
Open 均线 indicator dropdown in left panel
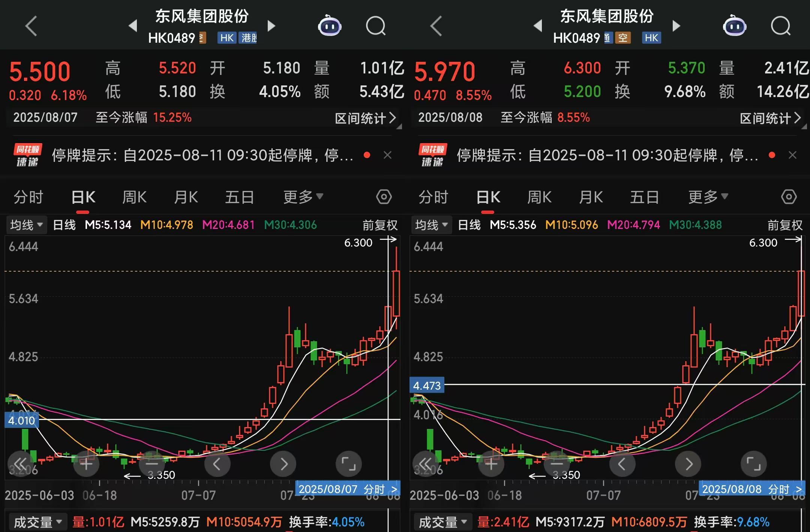(26, 225)
